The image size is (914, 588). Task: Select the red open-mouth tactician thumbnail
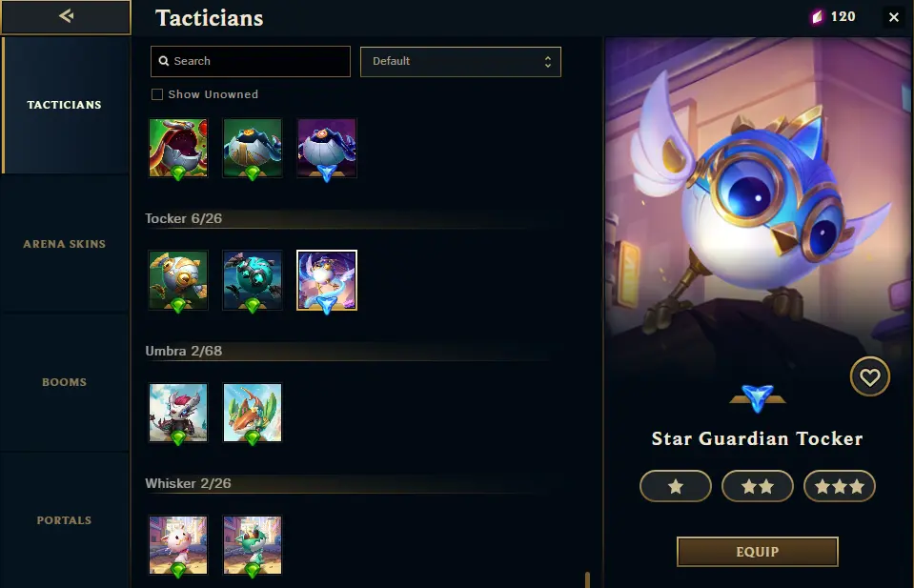[178, 148]
